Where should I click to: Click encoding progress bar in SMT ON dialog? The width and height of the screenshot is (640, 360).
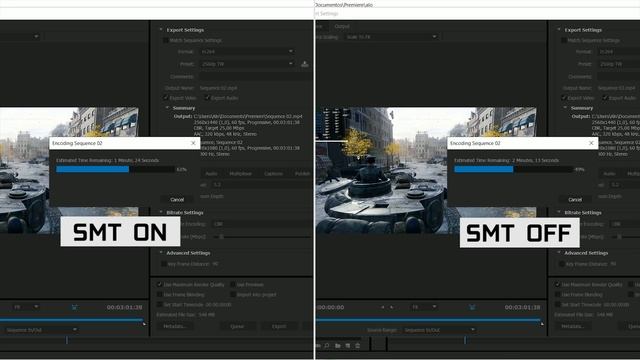116,169
